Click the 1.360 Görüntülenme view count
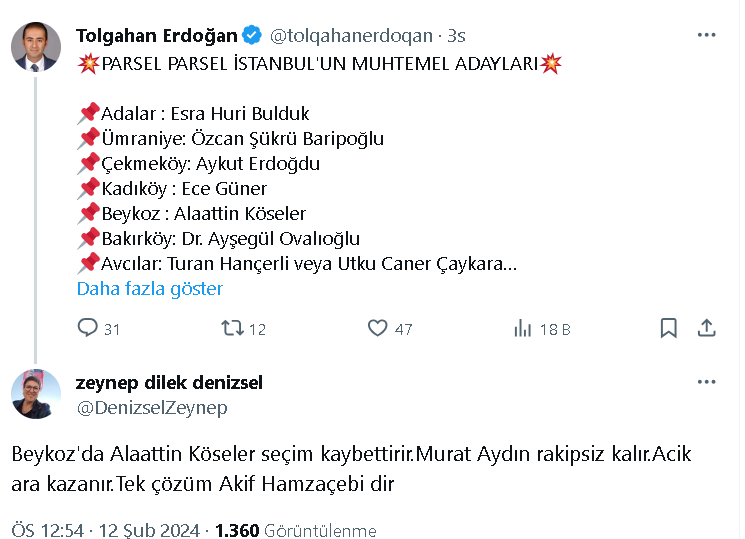This screenshot has height=539, width=745. 295,529
